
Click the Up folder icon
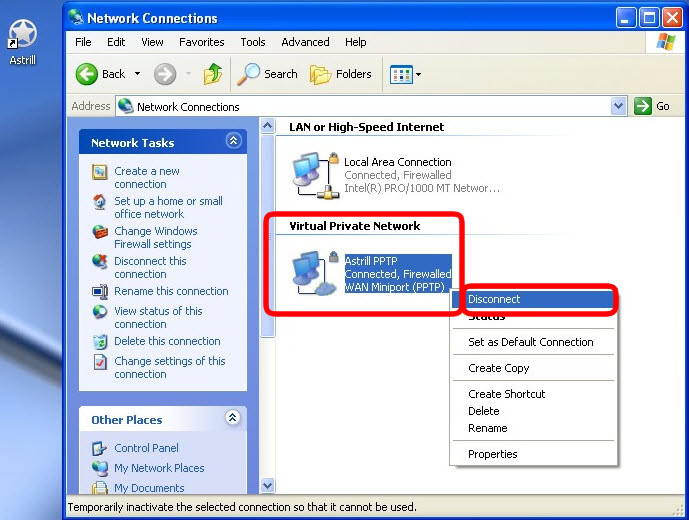point(213,74)
